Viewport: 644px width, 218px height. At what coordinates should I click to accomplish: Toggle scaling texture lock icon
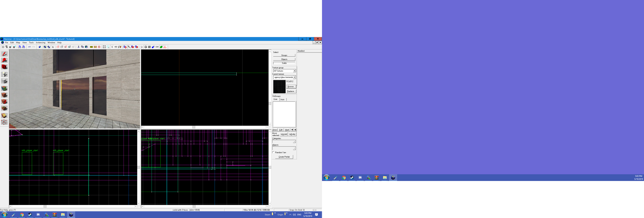point(116,47)
